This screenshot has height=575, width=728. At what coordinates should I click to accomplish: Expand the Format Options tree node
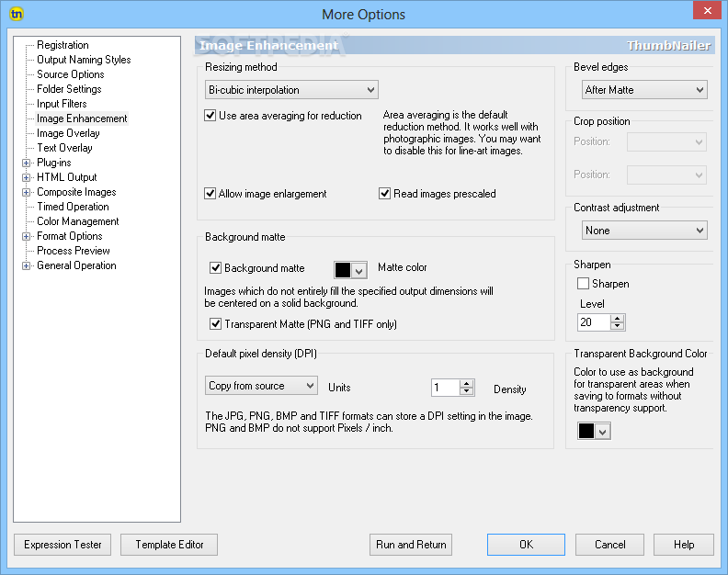[26, 236]
